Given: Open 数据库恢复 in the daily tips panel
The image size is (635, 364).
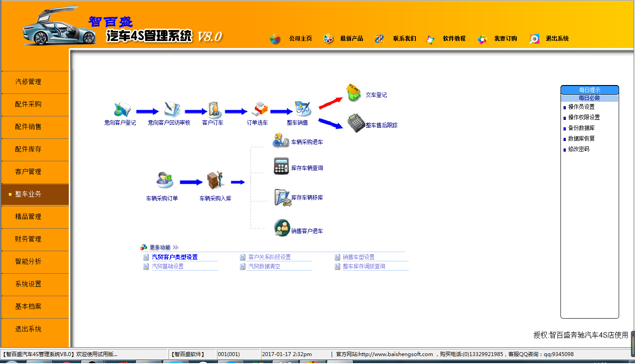Looking at the screenshot, I should point(581,139).
